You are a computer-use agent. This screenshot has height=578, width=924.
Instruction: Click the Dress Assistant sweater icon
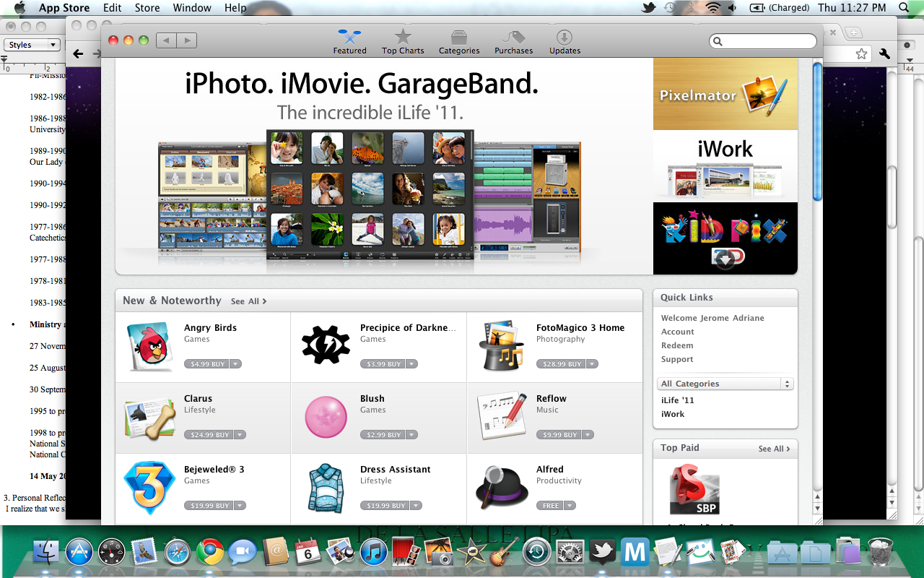click(x=326, y=488)
